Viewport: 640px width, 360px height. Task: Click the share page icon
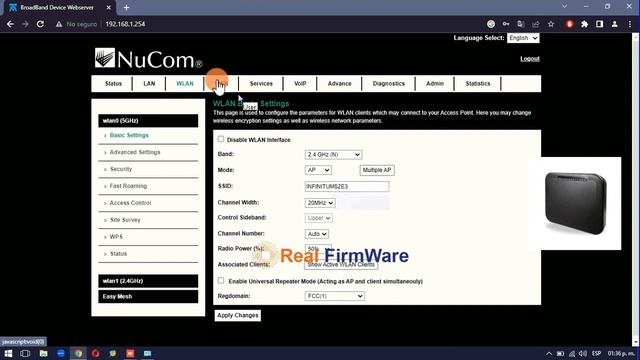tap(536, 24)
